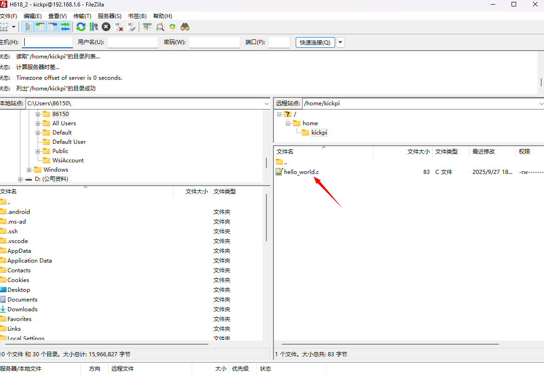Select the .vscode local folder
544x392 pixels.
(17, 241)
